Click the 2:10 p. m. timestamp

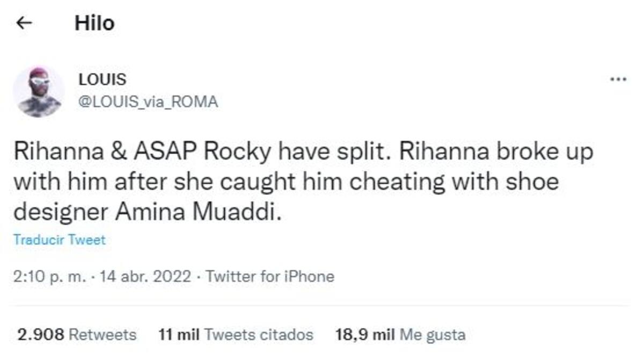(49, 277)
